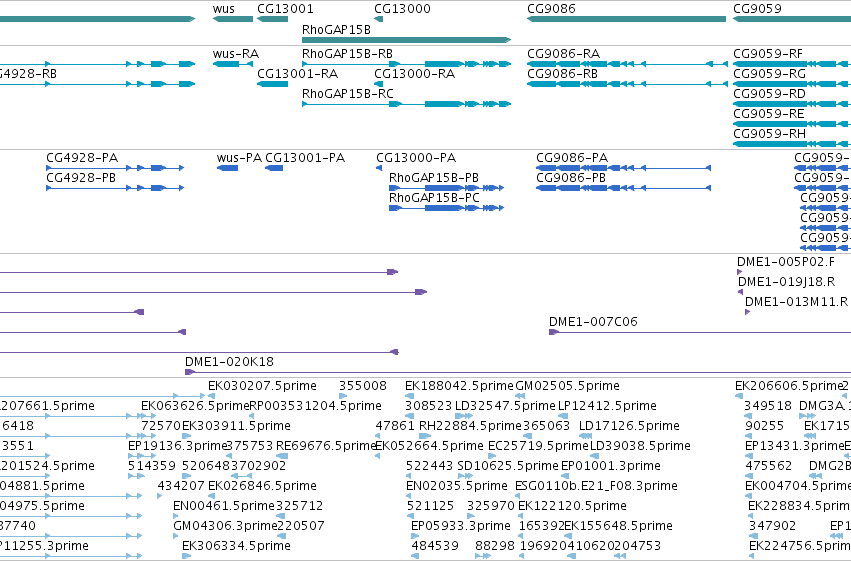
Task: Select the LD17126.5prime EST label
Action: click(629, 426)
